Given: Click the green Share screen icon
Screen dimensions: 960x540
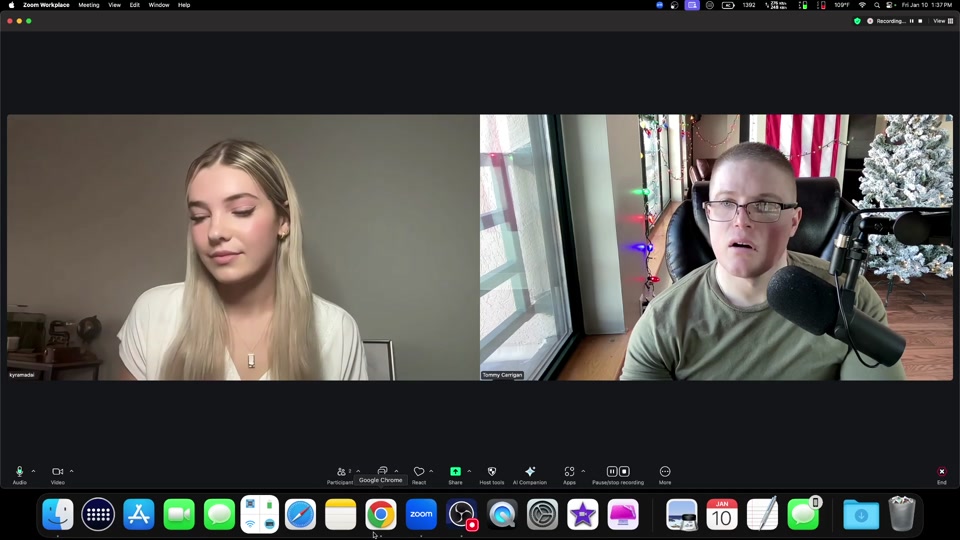Looking at the screenshot, I should click(x=455, y=471).
